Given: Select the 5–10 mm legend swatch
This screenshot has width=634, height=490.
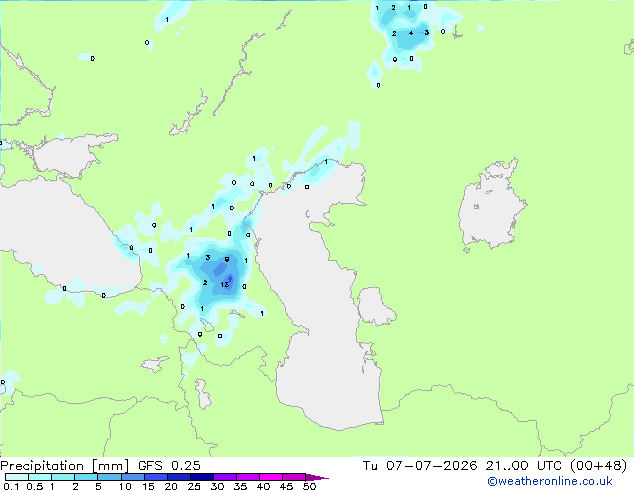Looking at the screenshot, I should 109,477.
